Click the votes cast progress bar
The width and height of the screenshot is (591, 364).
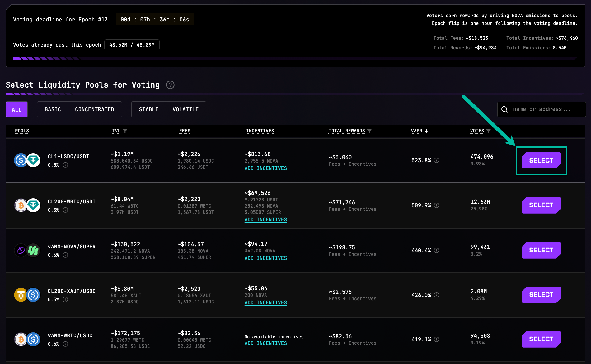[x=295, y=58]
